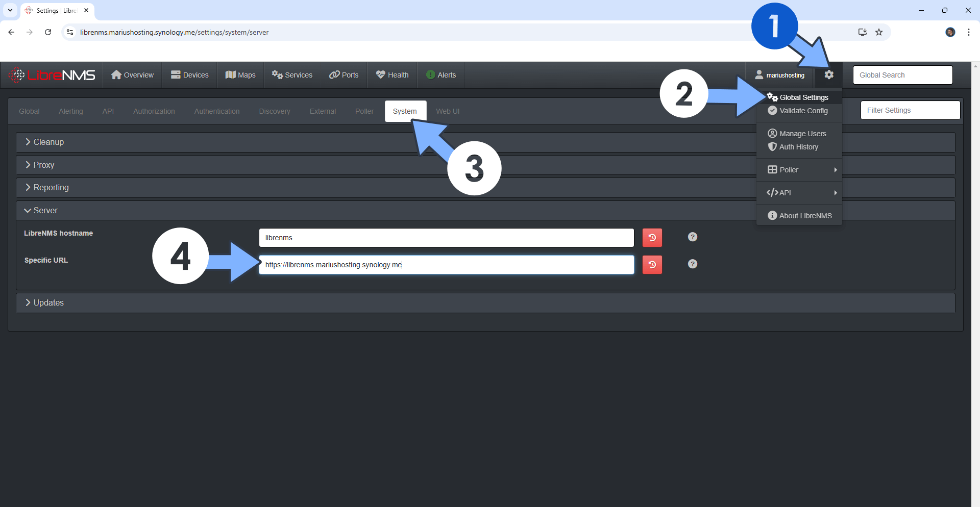Switch to the Alerting settings tab

(71, 111)
